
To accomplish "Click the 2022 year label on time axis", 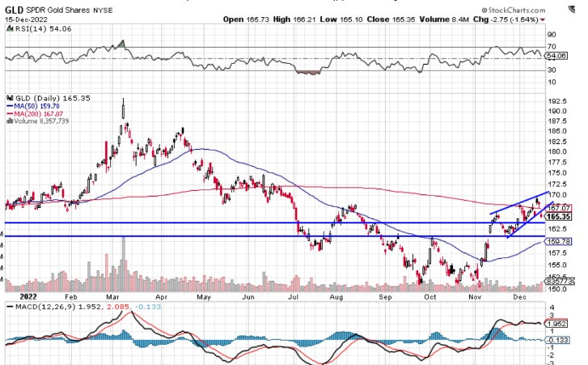I will 28,297.
